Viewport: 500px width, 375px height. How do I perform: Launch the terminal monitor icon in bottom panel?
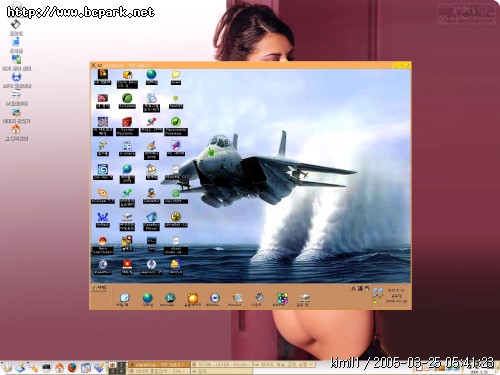[x=46, y=368]
